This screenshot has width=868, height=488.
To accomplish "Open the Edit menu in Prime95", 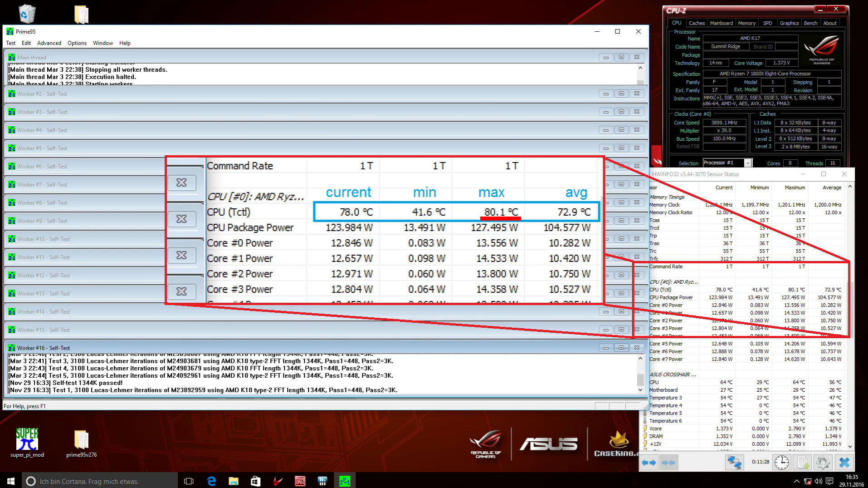I will (x=26, y=43).
